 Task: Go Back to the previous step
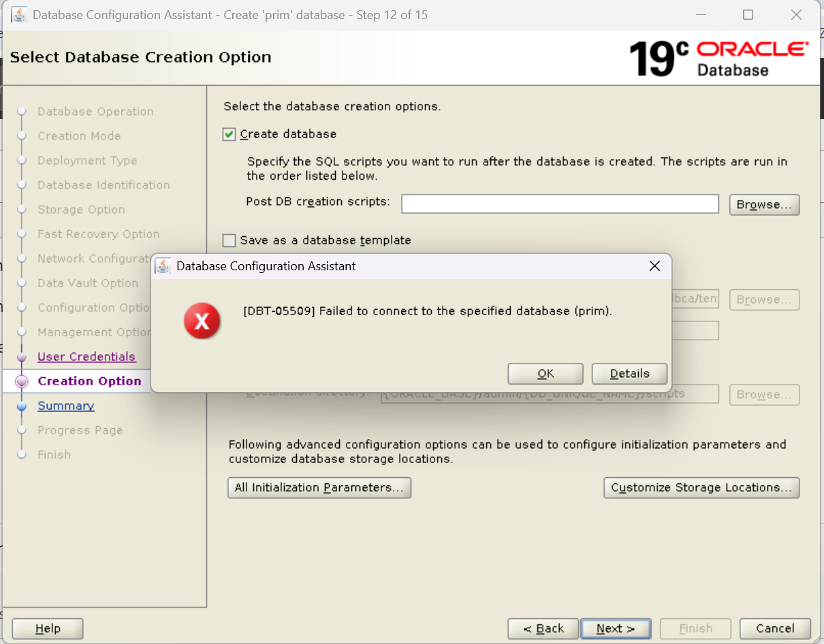point(543,628)
